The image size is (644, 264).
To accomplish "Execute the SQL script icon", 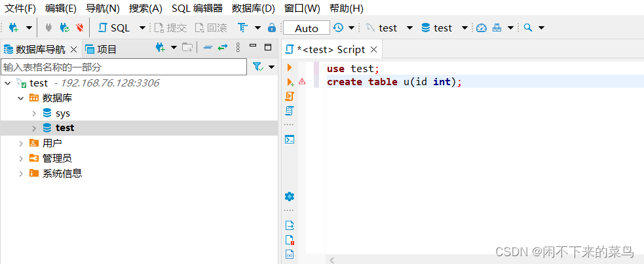I will [290, 96].
